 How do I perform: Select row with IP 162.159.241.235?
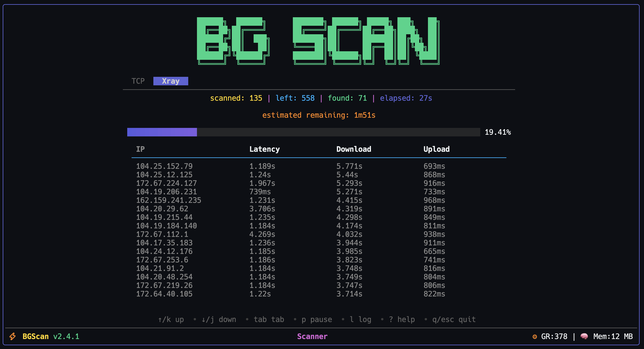pos(319,200)
